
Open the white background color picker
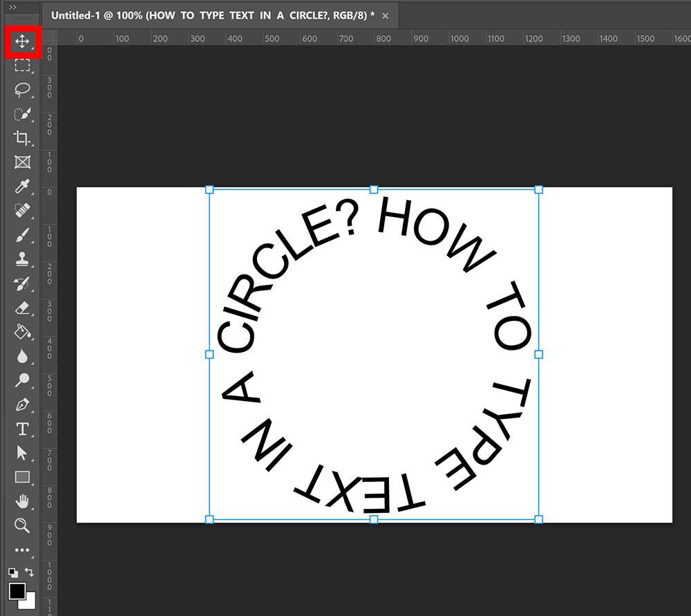coord(30,604)
